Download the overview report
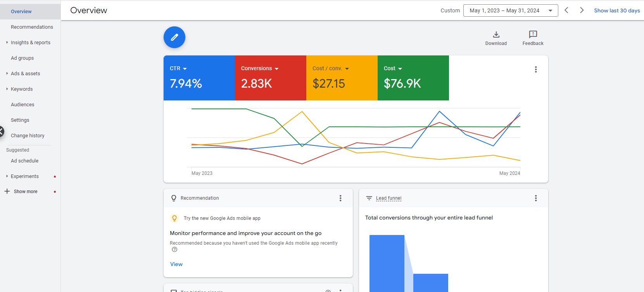 (x=496, y=38)
